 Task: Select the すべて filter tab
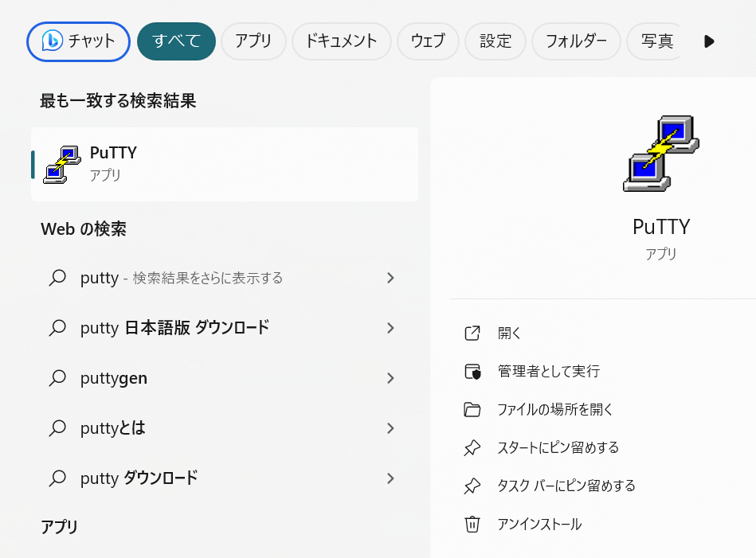point(176,41)
